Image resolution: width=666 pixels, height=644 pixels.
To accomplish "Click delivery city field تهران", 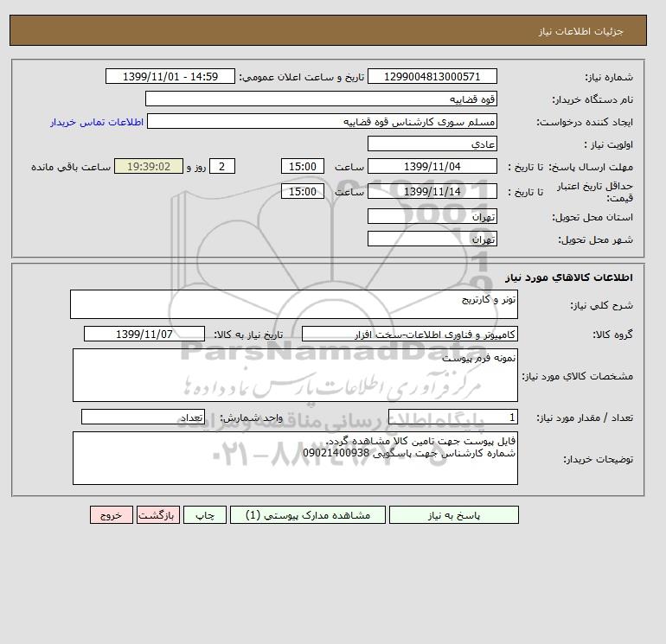I will point(432,239).
